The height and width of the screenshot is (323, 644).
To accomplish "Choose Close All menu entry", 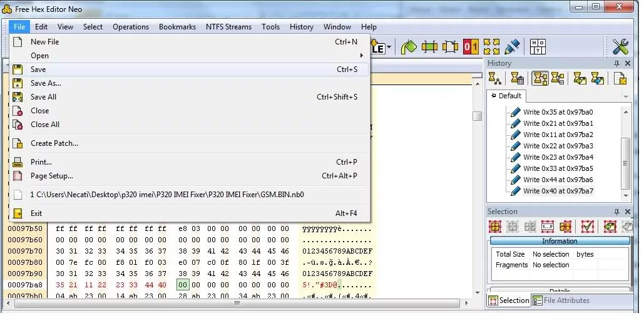I will (x=190, y=125).
